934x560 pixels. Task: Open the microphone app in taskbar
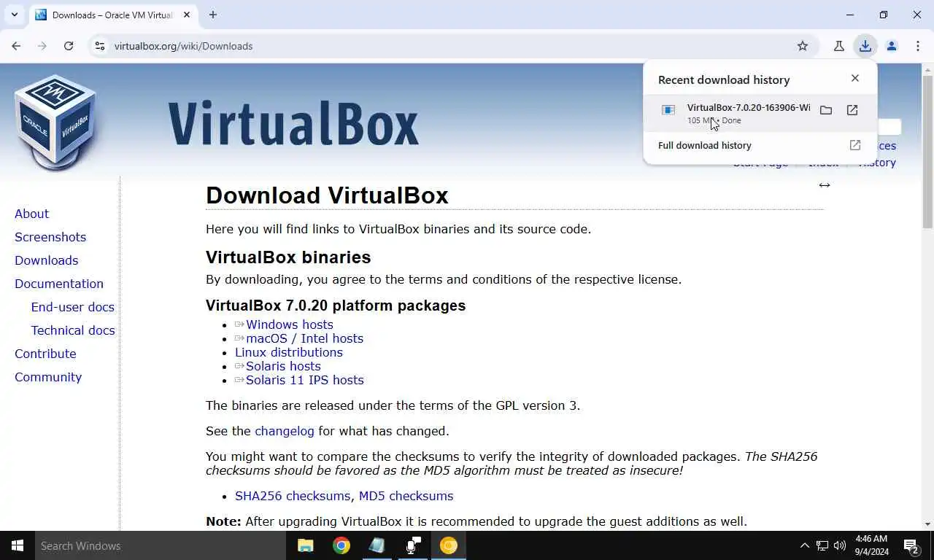click(413, 545)
